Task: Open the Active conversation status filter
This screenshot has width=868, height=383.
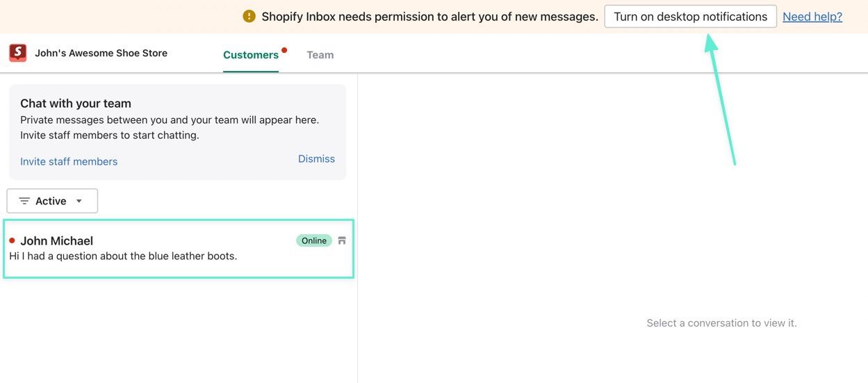Action: 52,201
